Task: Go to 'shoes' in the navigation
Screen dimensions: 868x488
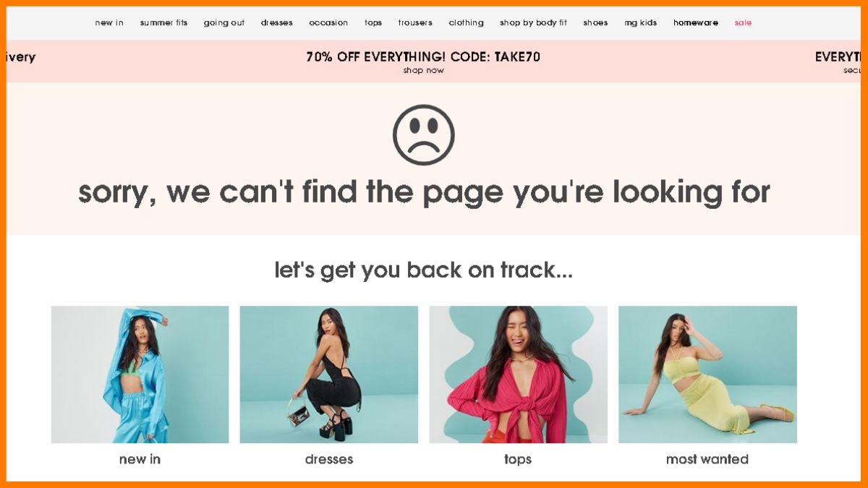Action: tap(595, 23)
